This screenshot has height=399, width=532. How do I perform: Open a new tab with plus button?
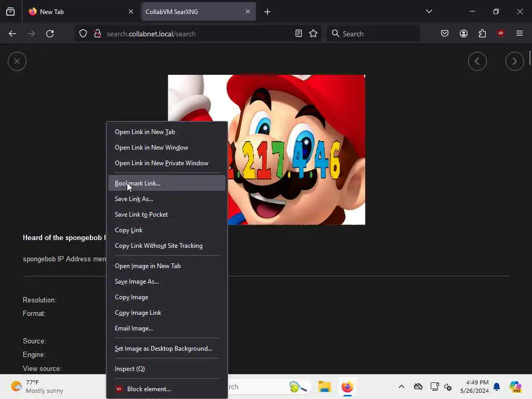coord(268,12)
